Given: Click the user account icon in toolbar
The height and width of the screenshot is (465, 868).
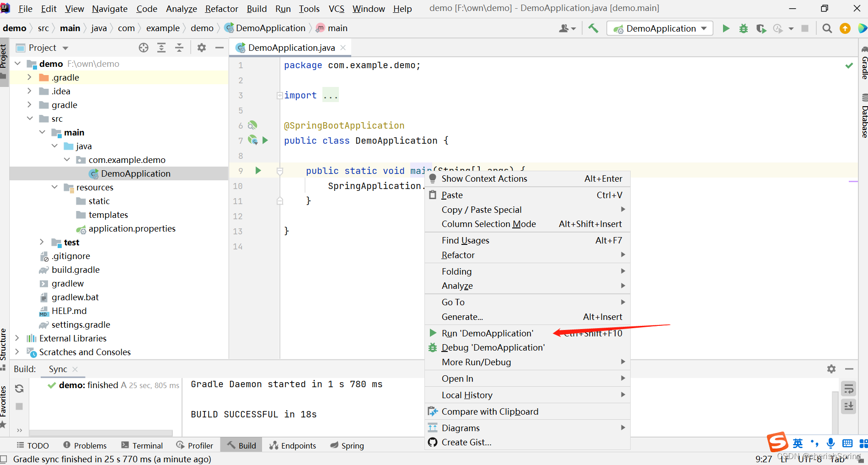Looking at the screenshot, I should click(567, 28).
